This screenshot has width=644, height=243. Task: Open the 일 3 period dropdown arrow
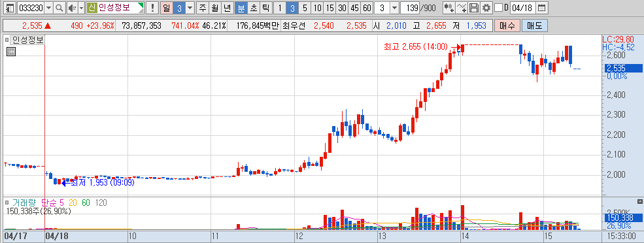pyautogui.click(x=190, y=7)
